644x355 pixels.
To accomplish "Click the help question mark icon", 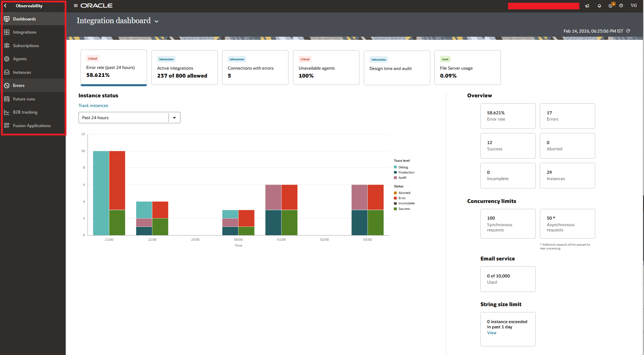I will point(621,6).
